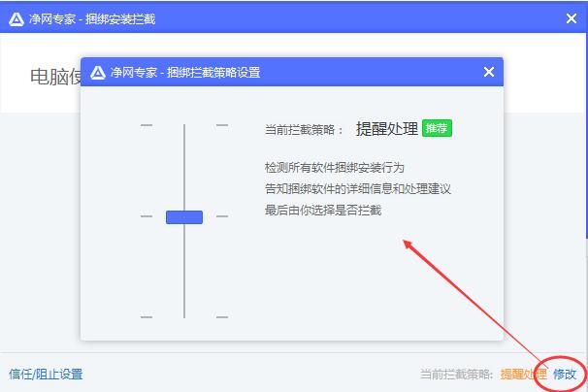This screenshot has width=588, height=392.
Task: Click the 净网专家 logo in dialog title bar
Action: [x=98, y=72]
